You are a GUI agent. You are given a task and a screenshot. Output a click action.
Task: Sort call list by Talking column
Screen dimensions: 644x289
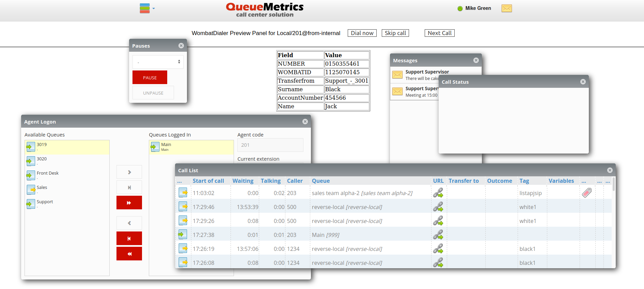point(271,181)
